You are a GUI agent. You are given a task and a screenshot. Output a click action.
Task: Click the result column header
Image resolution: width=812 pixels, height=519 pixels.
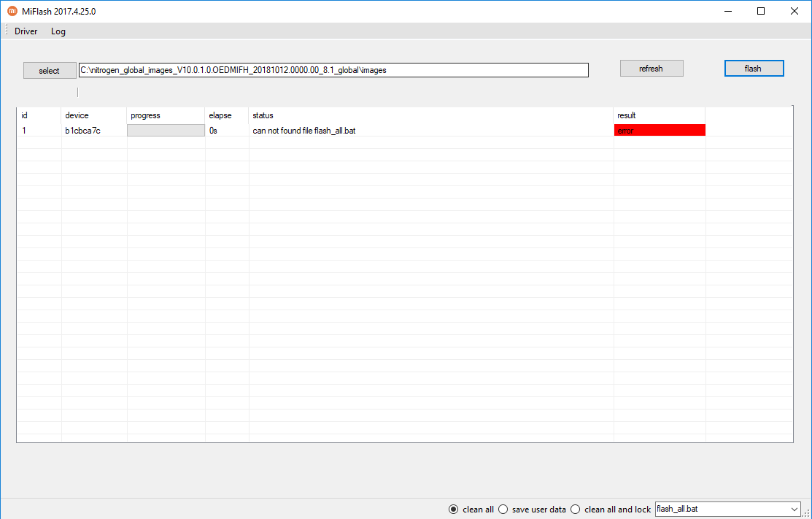coord(660,115)
